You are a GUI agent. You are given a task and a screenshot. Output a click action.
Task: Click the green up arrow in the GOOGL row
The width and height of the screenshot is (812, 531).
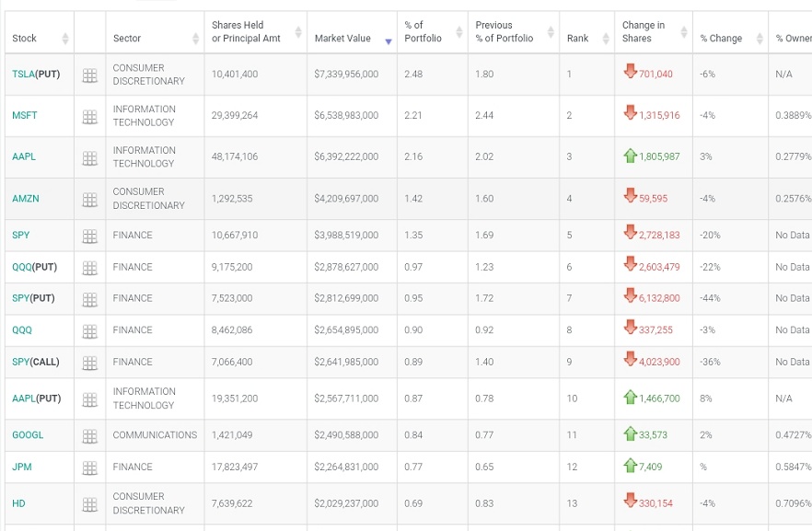tap(631, 433)
